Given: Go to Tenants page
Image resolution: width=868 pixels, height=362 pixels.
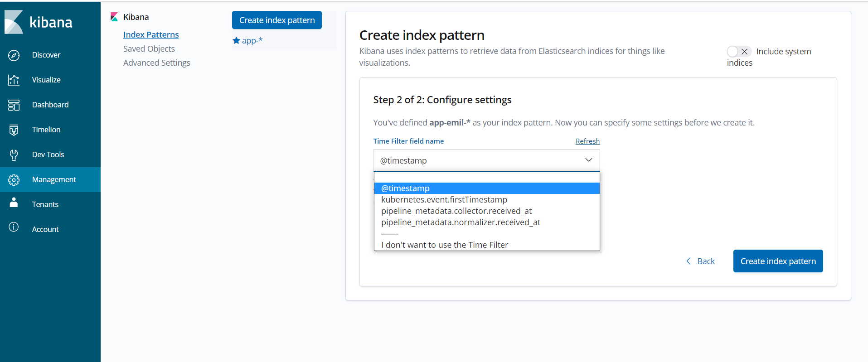Looking at the screenshot, I should click(x=45, y=204).
